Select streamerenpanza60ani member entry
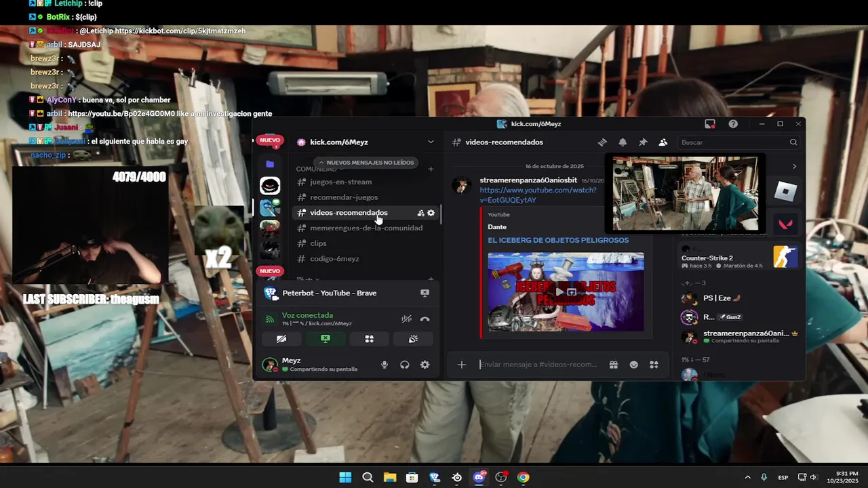The height and width of the screenshot is (488, 868). (739, 336)
